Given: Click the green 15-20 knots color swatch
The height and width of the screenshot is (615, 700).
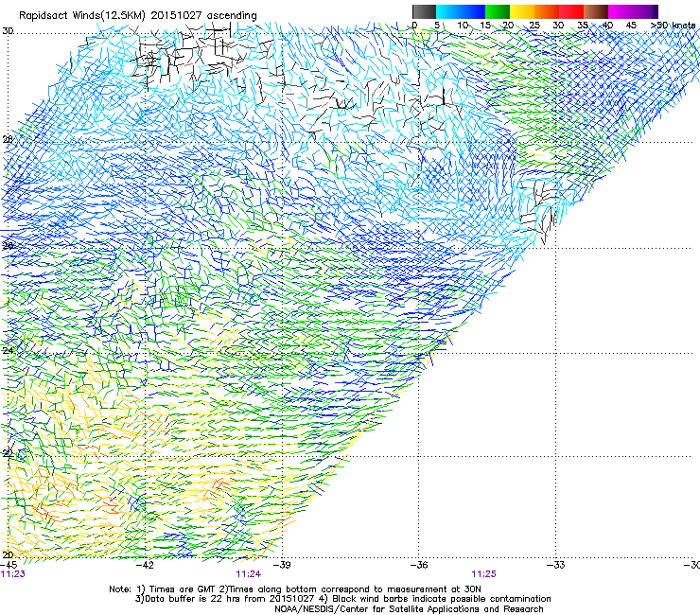Looking at the screenshot, I should click(x=498, y=11).
